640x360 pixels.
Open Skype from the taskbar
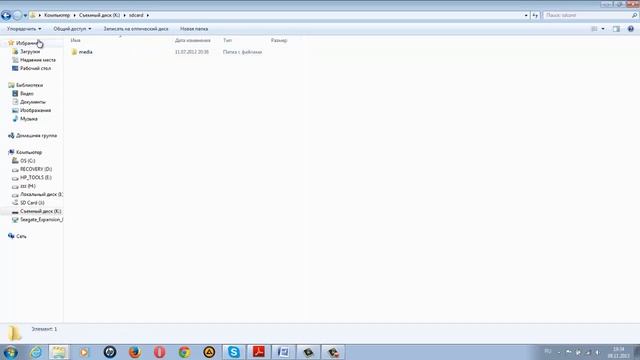click(x=234, y=352)
